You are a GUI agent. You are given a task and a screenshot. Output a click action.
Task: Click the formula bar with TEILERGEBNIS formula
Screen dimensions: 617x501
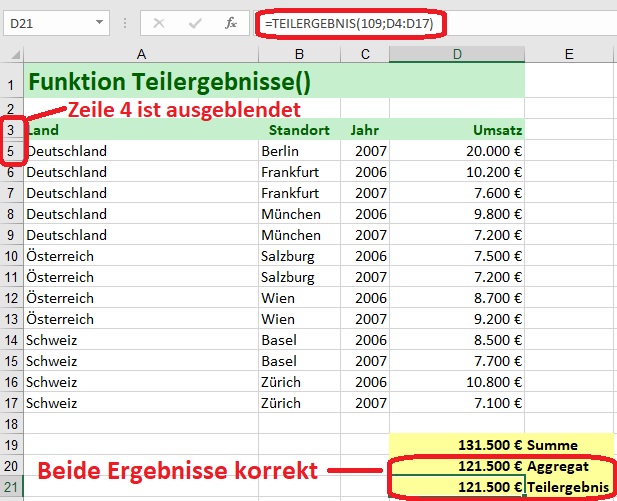click(x=430, y=22)
